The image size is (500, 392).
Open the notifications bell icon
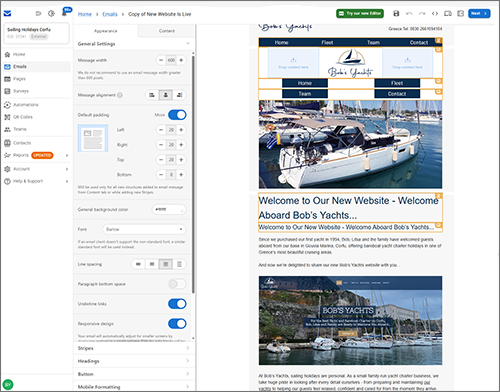(x=64, y=13)
